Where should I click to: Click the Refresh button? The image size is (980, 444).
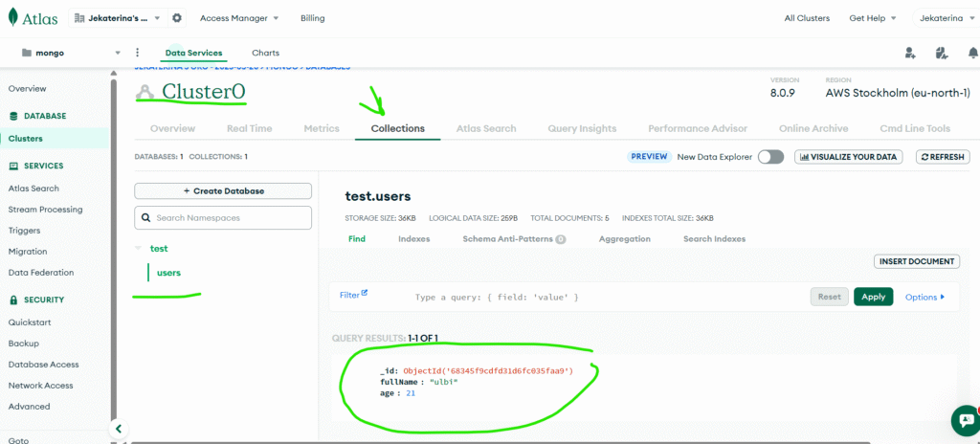coord(943,157)
